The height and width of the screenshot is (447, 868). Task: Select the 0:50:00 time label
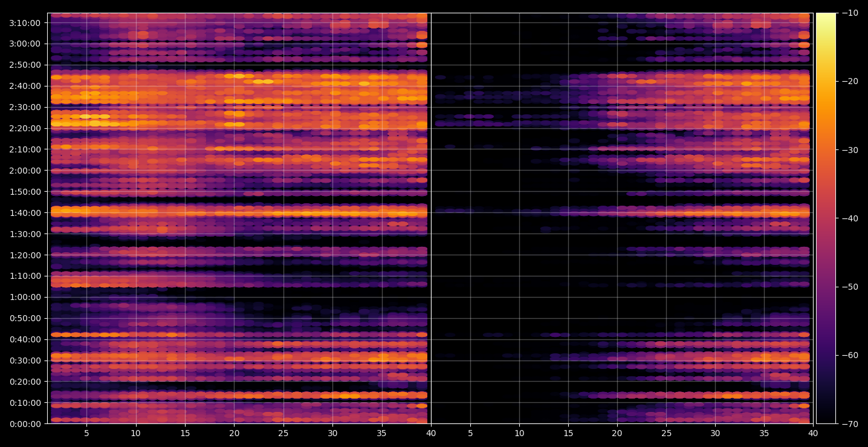coord(25,318)
